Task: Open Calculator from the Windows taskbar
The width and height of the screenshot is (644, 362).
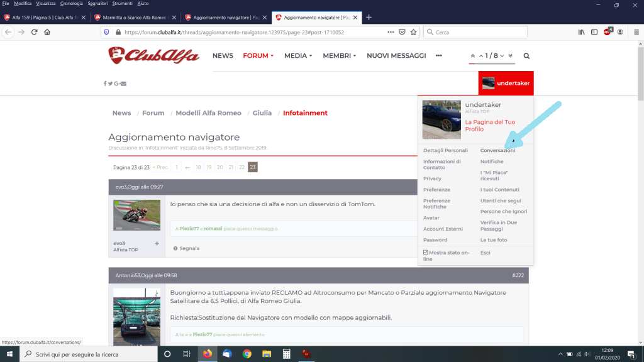Action: (x=286, y=354)
